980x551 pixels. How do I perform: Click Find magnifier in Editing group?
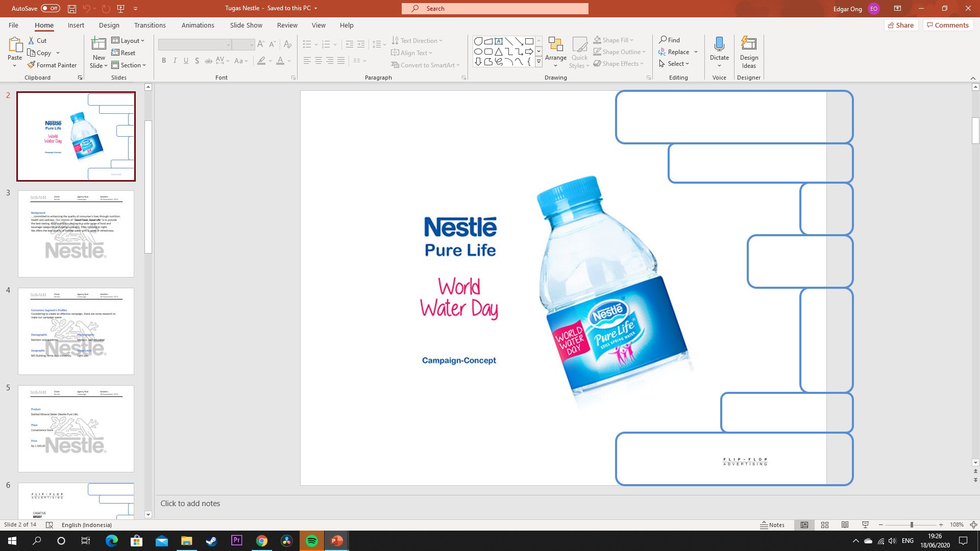pos(669,40)
